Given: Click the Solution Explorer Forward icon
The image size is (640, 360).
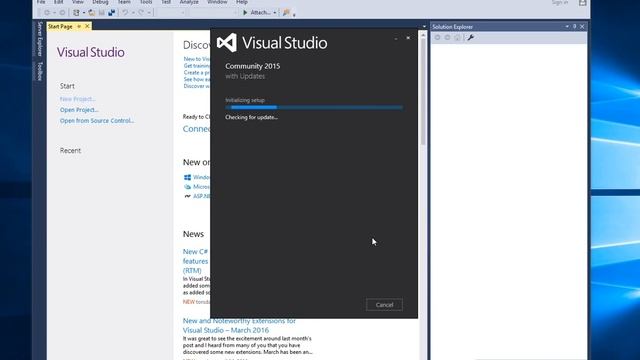Looking at the screenshot, I should point(447,38).
